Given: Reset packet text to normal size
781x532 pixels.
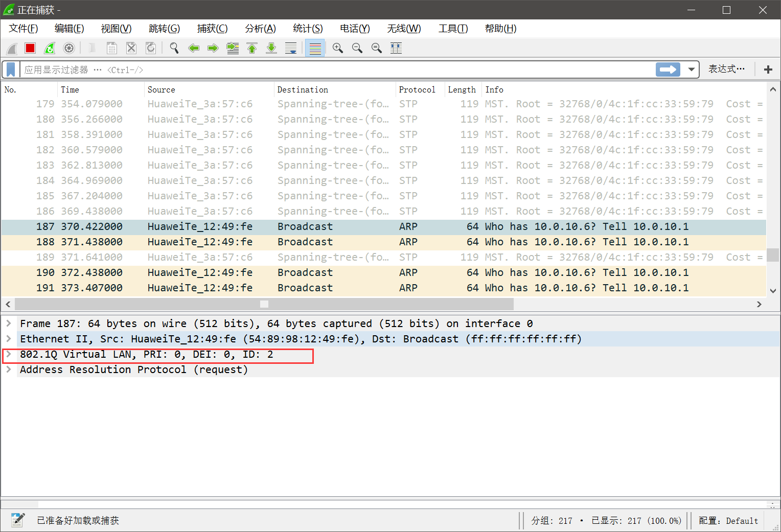Looking at the screenshot, I should coord(377,49).
